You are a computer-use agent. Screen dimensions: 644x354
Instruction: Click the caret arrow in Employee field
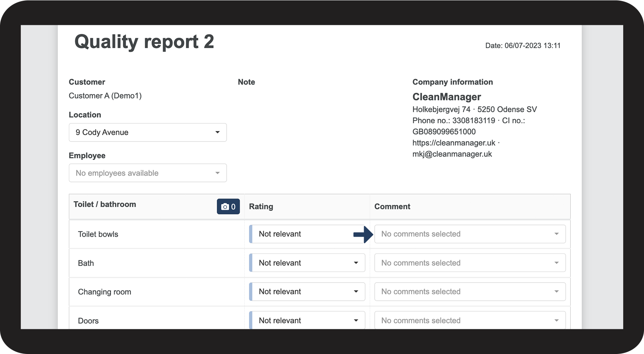coord(218,173)
